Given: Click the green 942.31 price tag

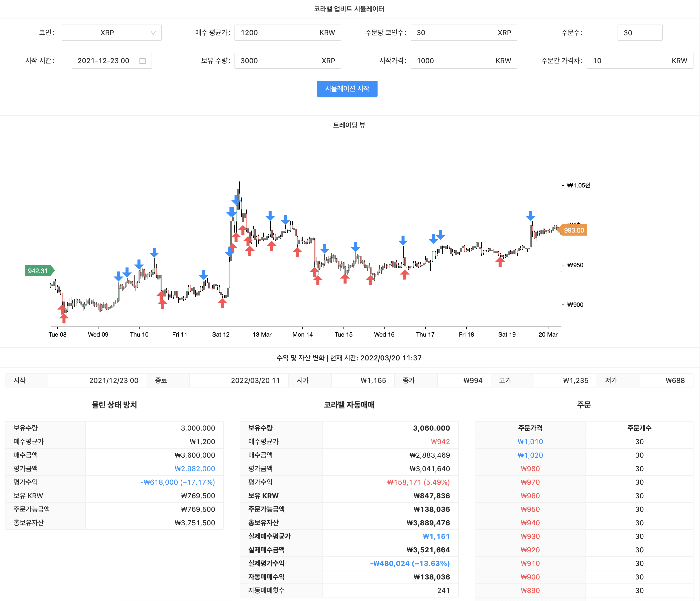Looking at the screenshot, I should (39, 271).
